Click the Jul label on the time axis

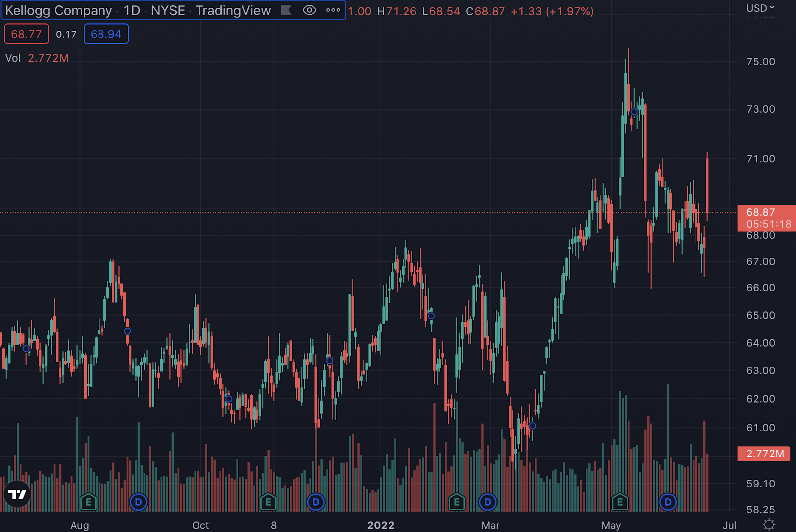[730, 525]
